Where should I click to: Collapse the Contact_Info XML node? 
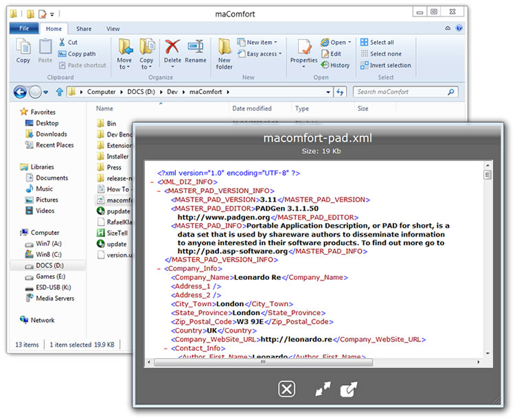click(x=165, y=349)
